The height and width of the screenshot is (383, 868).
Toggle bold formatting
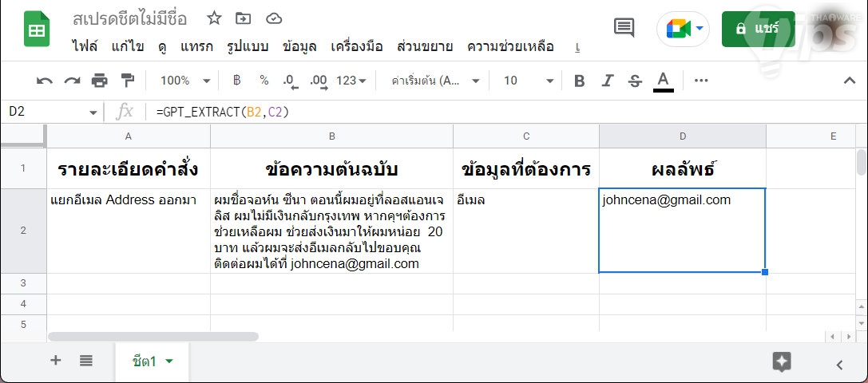click(x=580, y=81)
